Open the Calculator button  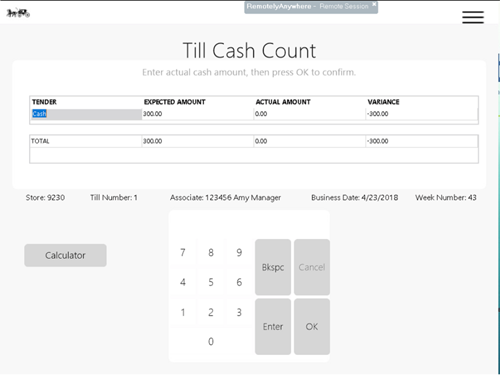click(65, 255)
